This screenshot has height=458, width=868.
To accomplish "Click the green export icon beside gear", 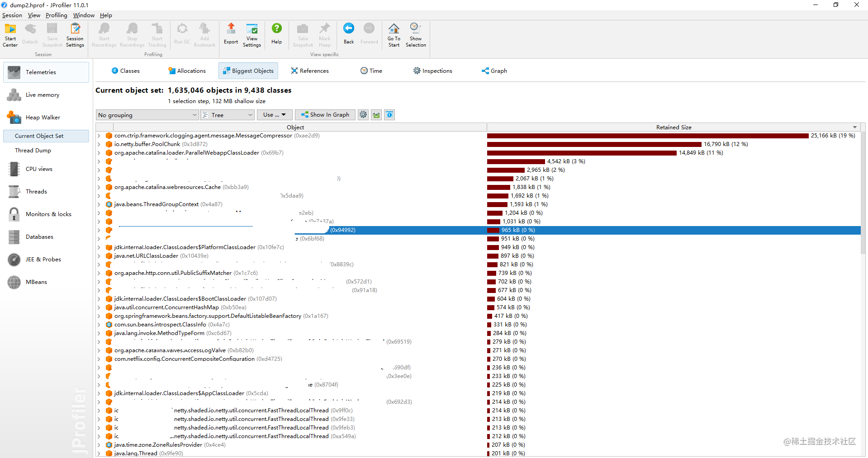I will [x=376, y=115].
